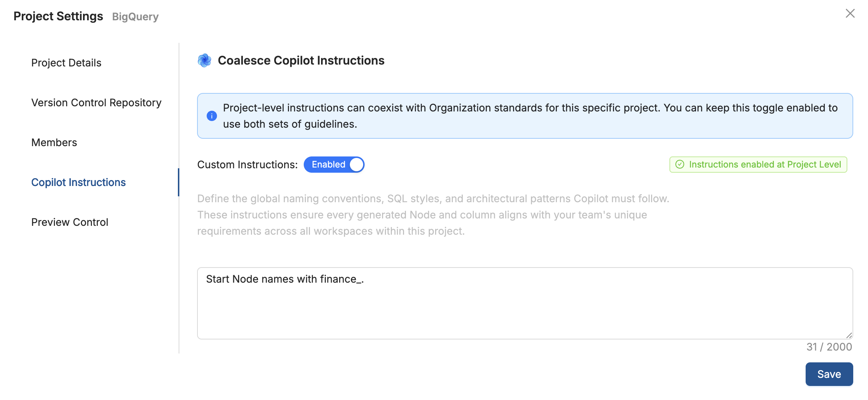Open Project Details settings
This screenshot has width=868, height=400.
(x=66, y=62)
